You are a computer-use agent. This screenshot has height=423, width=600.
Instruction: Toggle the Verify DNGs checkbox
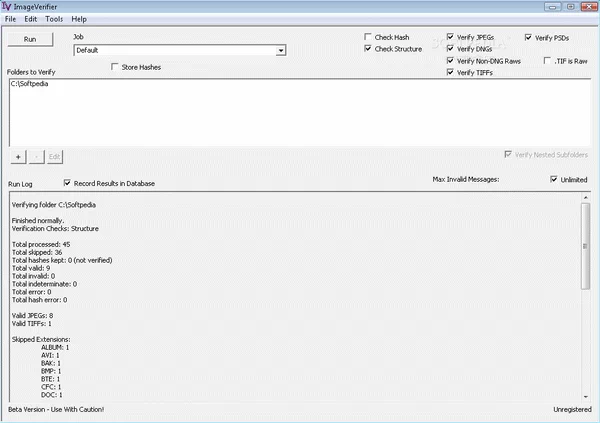coord(450,49)
